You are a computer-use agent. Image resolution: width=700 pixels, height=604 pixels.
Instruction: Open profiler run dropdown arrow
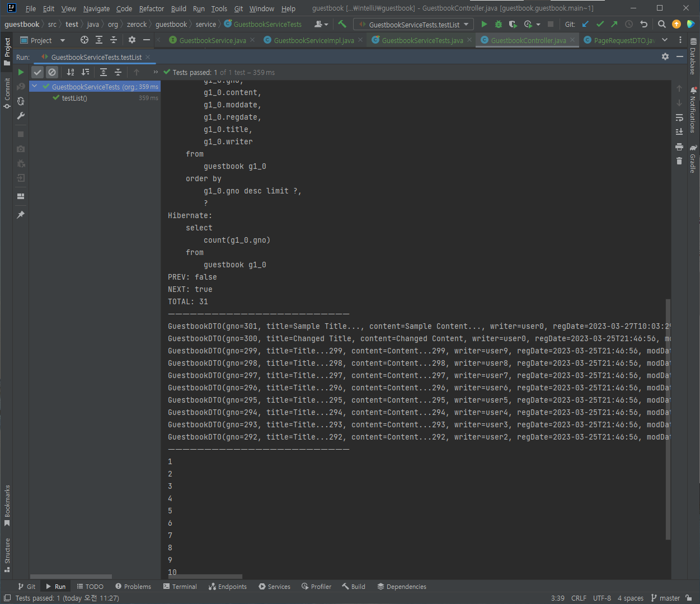coord(538,25)
